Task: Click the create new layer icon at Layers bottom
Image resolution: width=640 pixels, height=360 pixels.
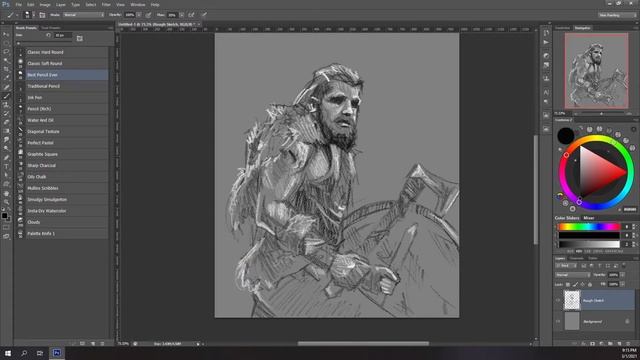Action: (x=619, y=344)
